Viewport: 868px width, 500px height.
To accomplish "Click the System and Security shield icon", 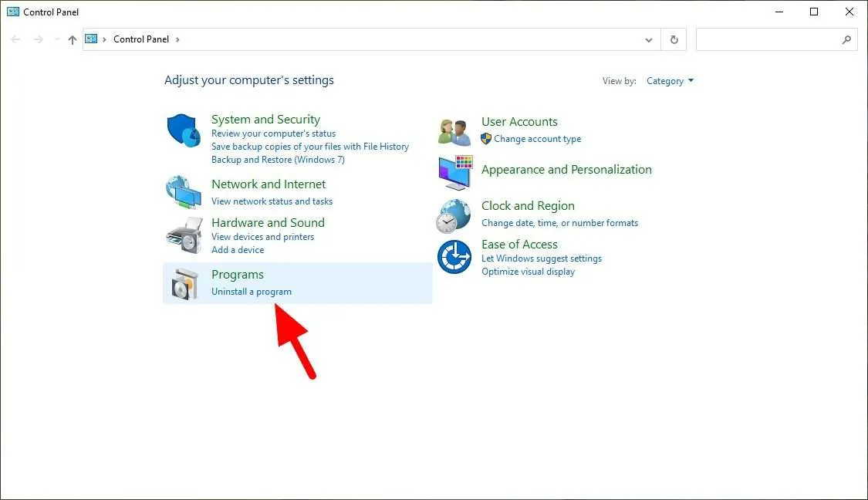I will pos(183,130).
